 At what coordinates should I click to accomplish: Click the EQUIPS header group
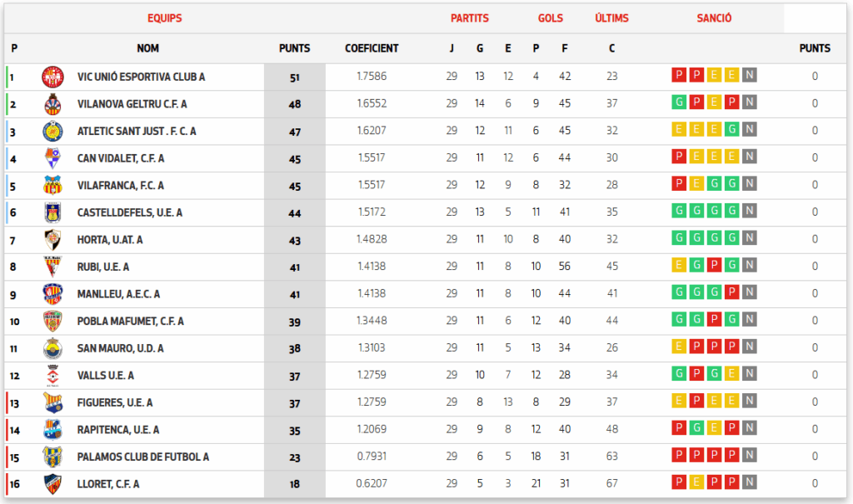click(x=164, y=18)
